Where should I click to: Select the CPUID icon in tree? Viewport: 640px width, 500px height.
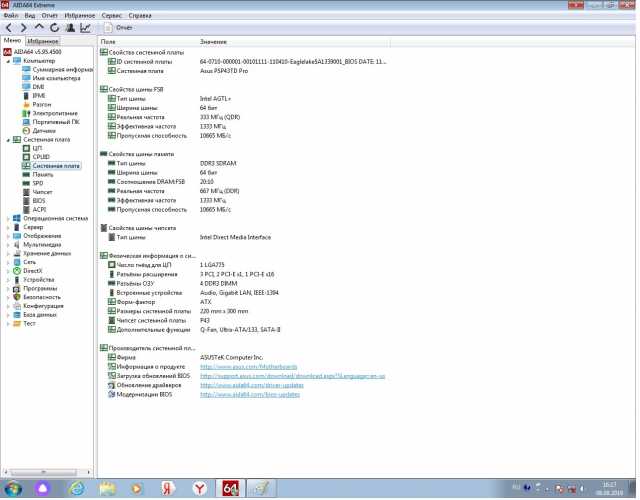[x=26, y=157]
